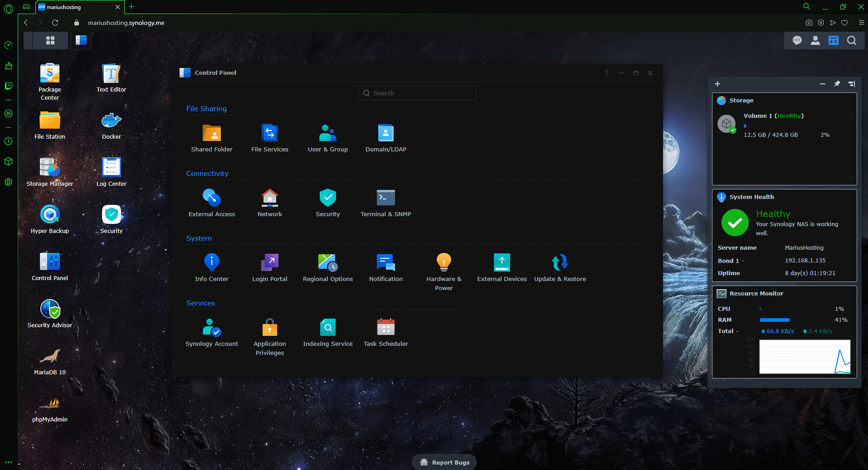The width and height of the screenshot is (868, 470).
Task: Click the Resource Monitor widget title
Action: coord(756,294)
